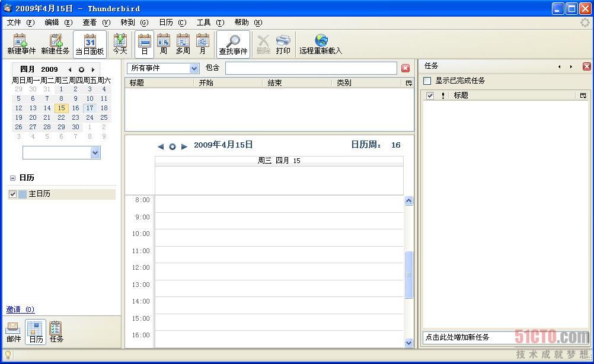This screenshot has width=594, height=364.
Task: Click task list column picker icon
Action: coord(583,95)
